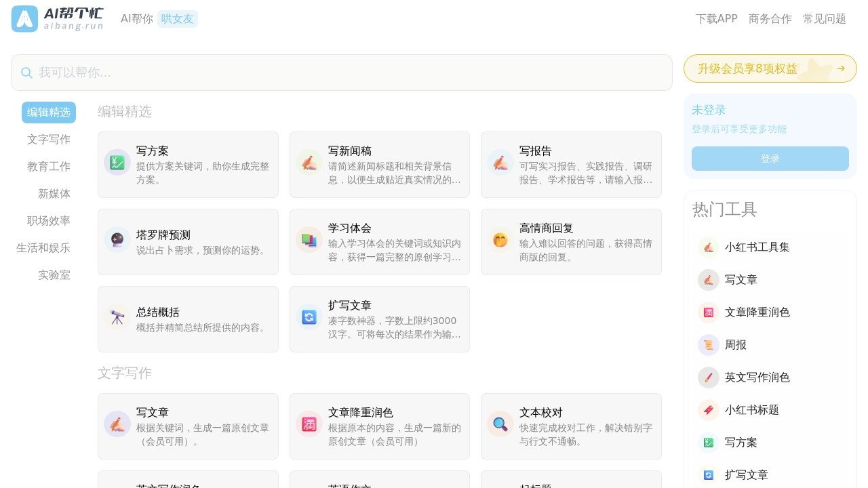The width and height of the screenshot is (868, 488).
Task: Open the 扩写文章 refresh icon
Action: click(309, 317)
